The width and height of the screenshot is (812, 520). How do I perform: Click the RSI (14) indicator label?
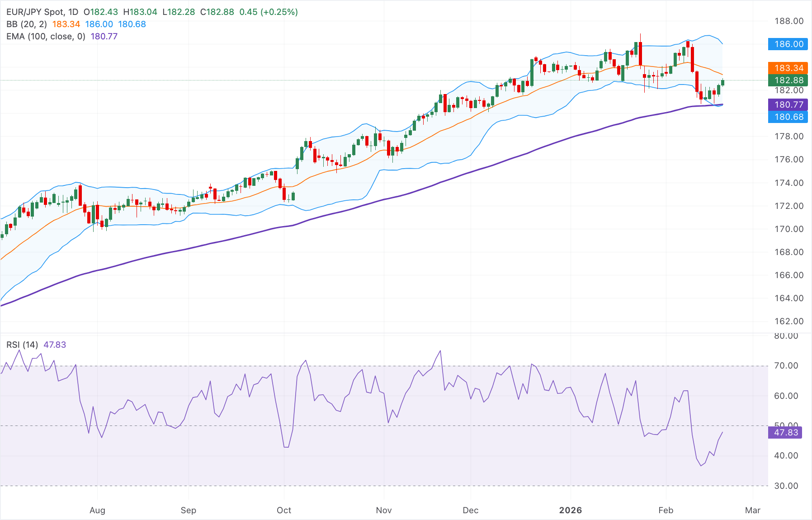[x=22, y=344]
